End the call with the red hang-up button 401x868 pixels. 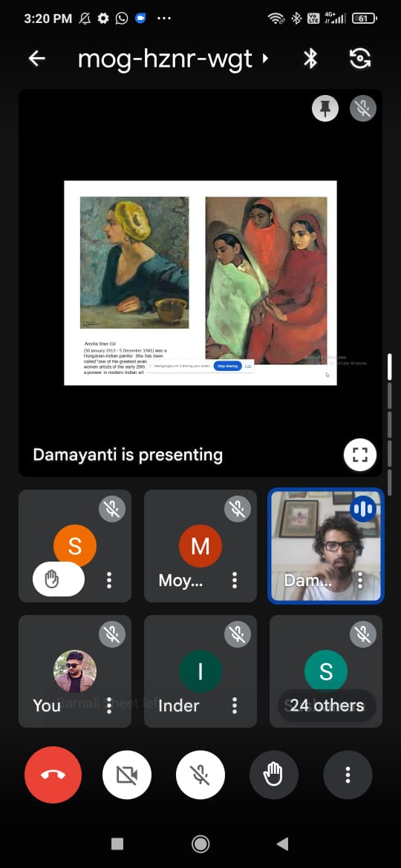pos(53,775)
